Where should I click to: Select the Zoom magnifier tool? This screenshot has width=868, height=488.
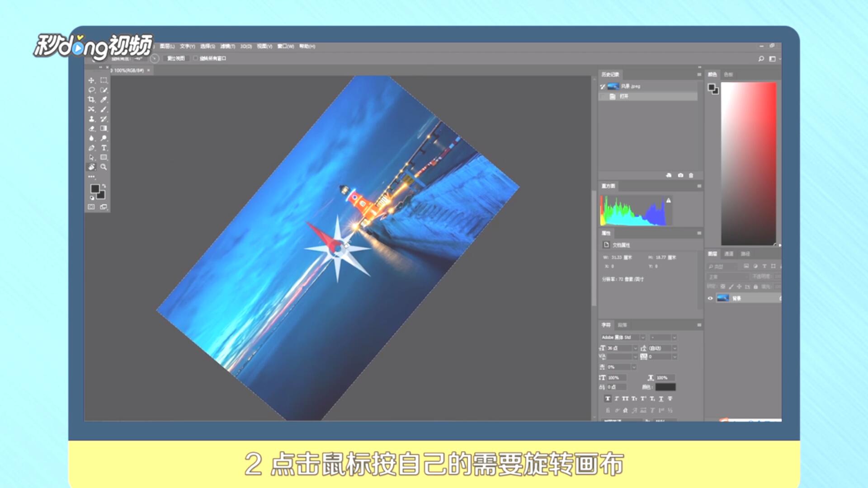tap(104, 167)
